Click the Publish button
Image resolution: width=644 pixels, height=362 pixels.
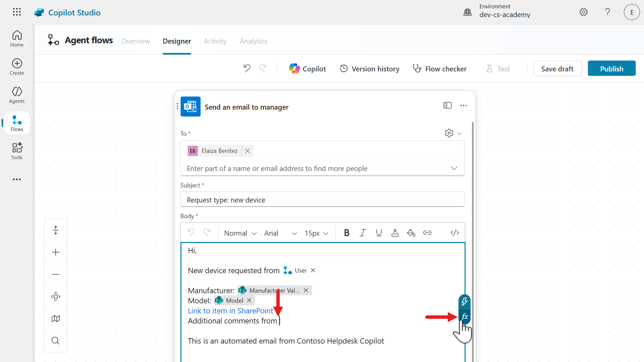pyautogui.click(x=611, y=69)
